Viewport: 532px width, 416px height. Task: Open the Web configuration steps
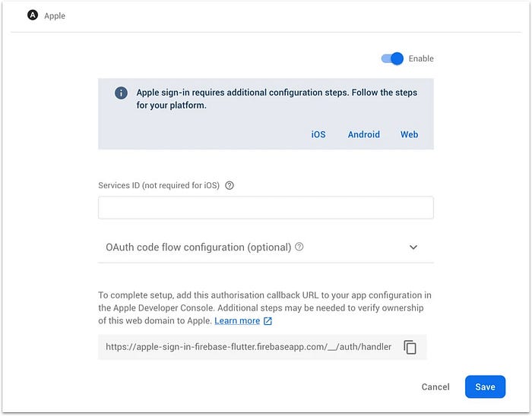(409, 134)
